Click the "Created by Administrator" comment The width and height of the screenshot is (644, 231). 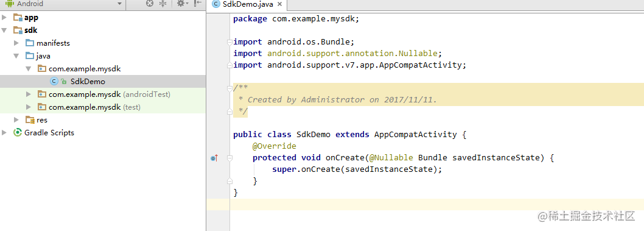(x=343, y=100)
